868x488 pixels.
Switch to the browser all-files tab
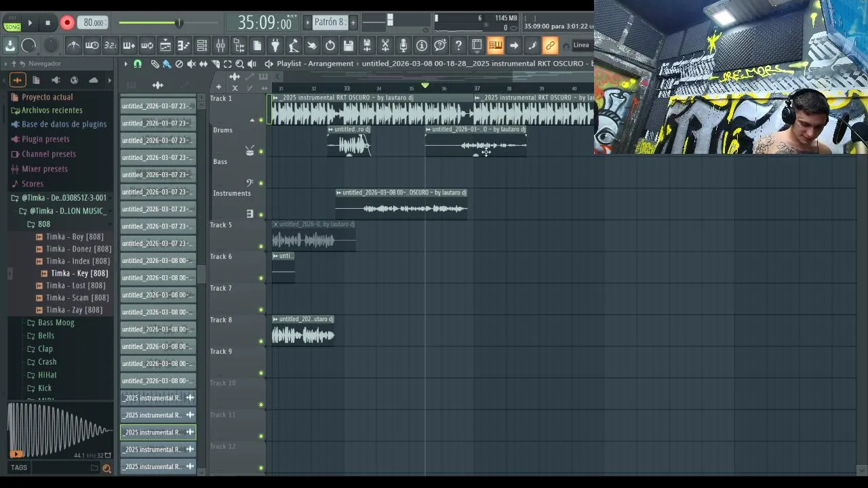(36, 80)
